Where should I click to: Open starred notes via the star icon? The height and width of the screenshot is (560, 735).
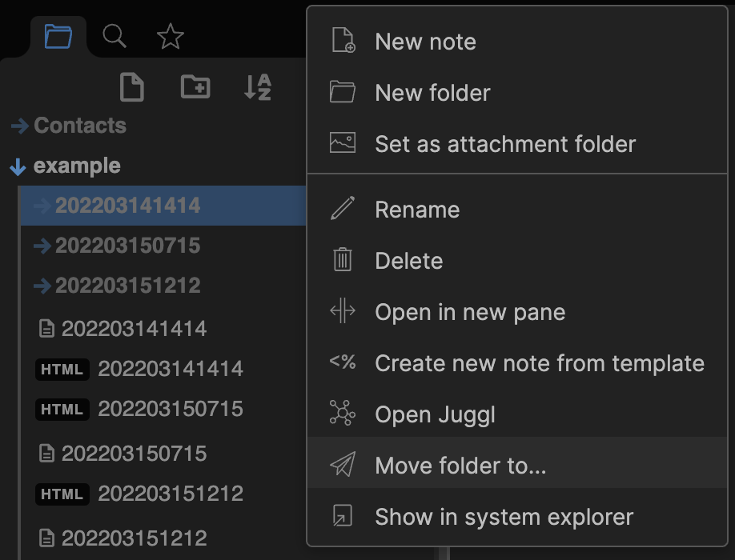coord(170,36)
